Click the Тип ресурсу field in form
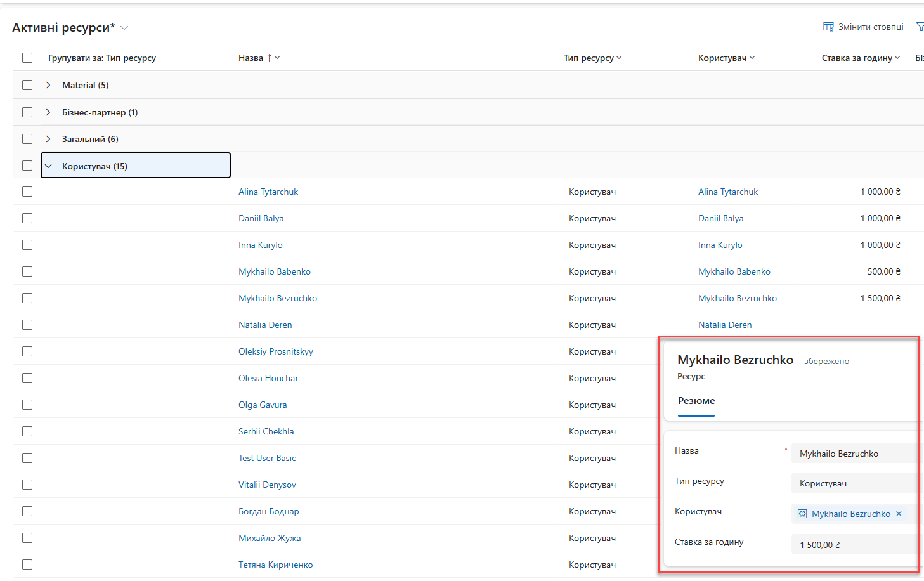This screenshot has width=924, height=581. [854, 483]
